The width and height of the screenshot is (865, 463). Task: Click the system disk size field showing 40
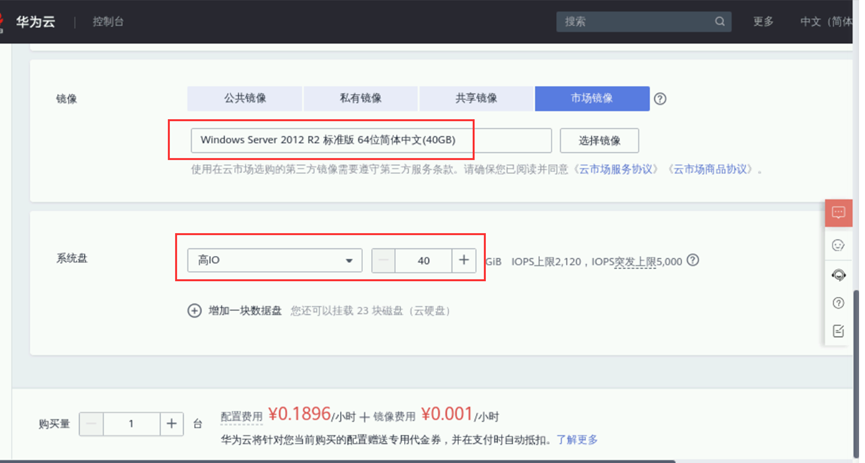(424, 260)
